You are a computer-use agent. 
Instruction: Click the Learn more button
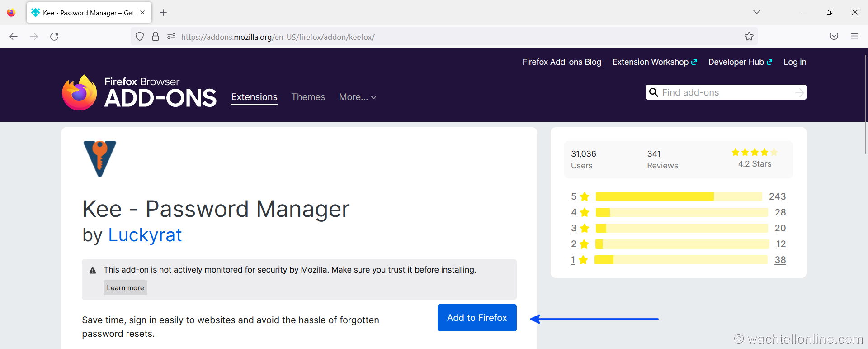(x=125, y=288)
